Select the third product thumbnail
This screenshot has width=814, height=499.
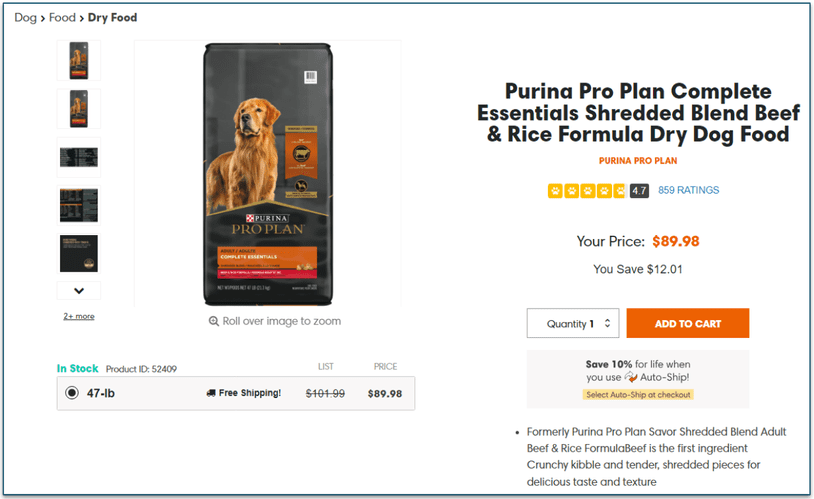pyautogui.click(x=79, y=157)
